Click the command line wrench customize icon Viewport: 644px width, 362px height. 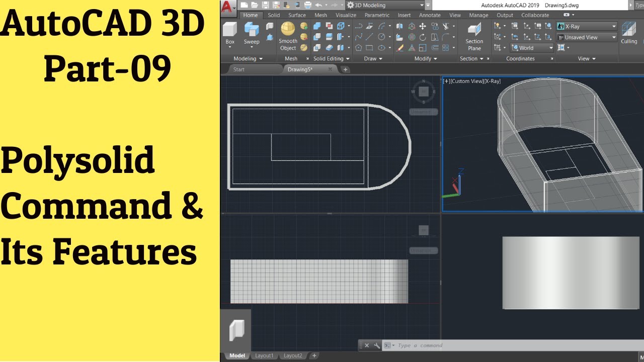pyautogui.click(x=377, y=345)
